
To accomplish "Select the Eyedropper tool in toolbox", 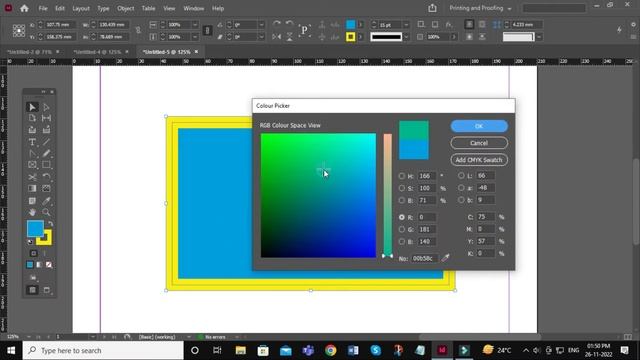I will pos(46,201).
